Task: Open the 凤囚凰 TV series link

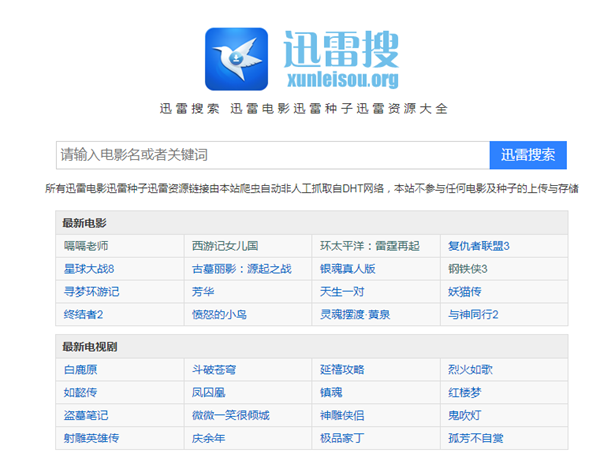Action: coord(209,392)
